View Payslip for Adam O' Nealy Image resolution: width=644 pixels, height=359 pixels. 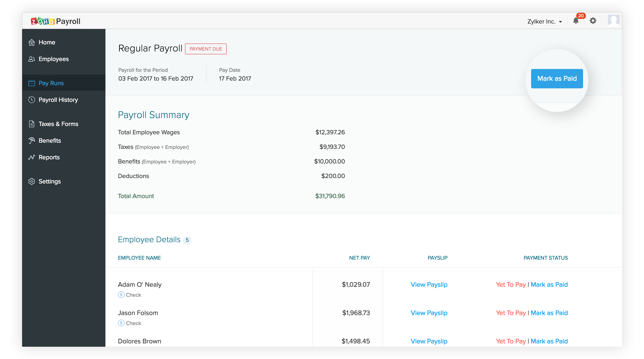(x=429, y=284)
